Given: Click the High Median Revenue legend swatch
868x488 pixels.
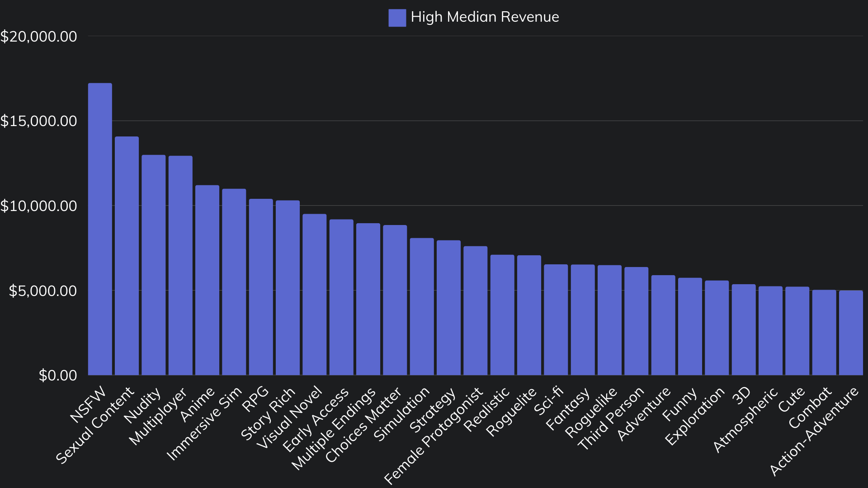Looking at the screenshot, I should tap(396, 18).
